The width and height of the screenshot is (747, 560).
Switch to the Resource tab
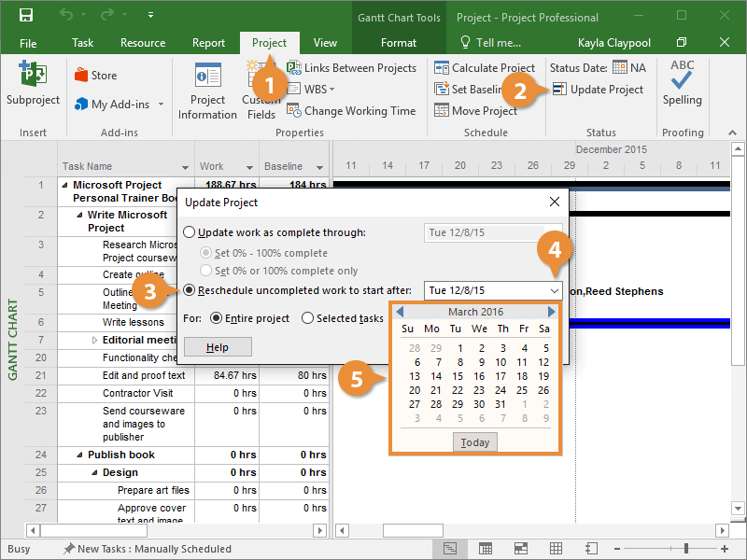[x=143, y=43]
